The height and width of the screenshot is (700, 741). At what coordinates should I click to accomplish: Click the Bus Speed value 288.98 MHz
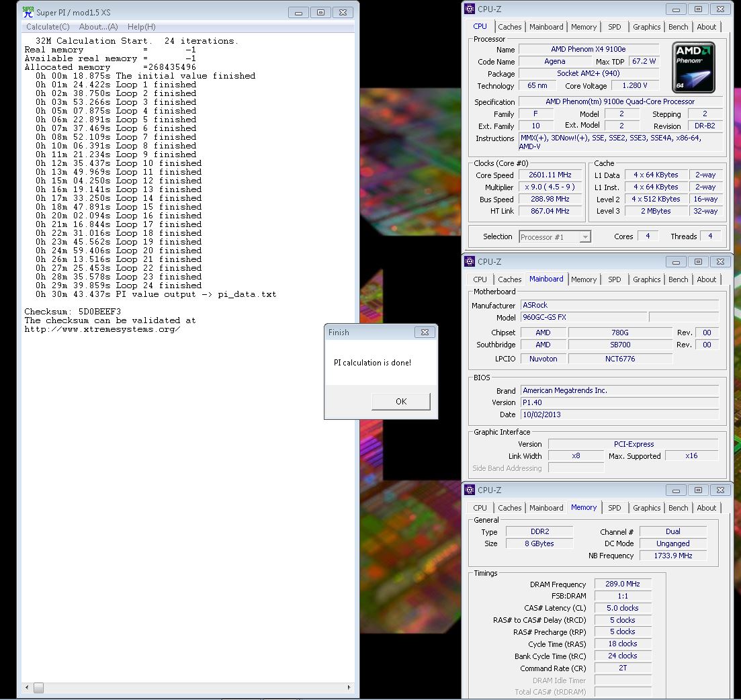pyautogui.click(x=550, y=199)
